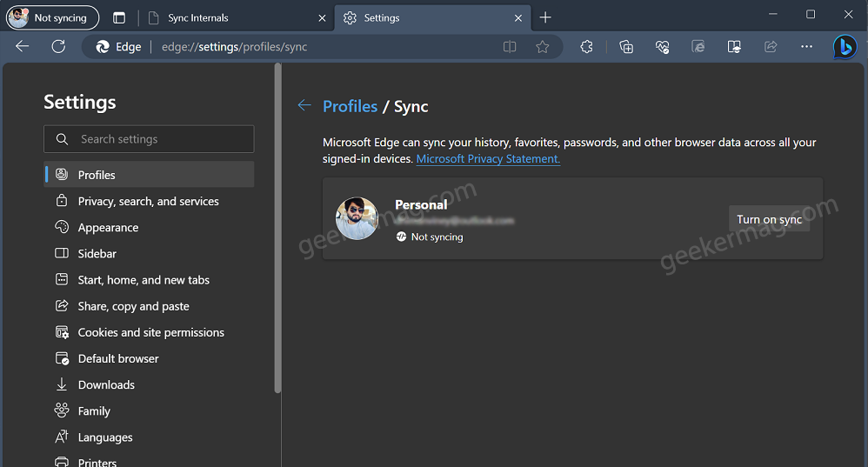Open a new tab with plus button
This screenshot has width=868, height=467.
[545, 17]
